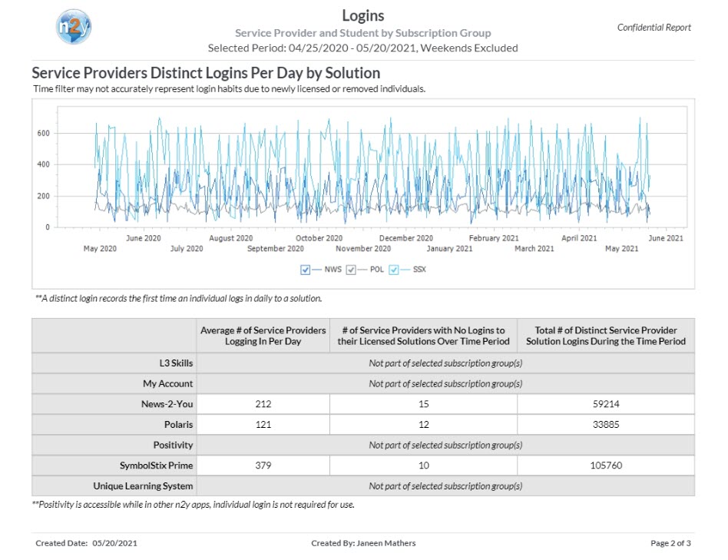
Task: Select the News-2-You row label
Action: tap(167, 404)
